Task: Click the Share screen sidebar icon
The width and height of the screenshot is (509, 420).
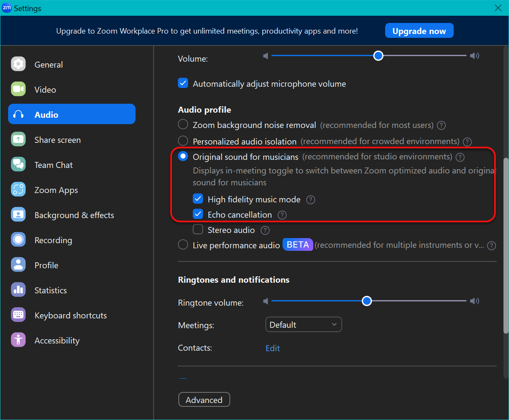Action: coord(18,139)
